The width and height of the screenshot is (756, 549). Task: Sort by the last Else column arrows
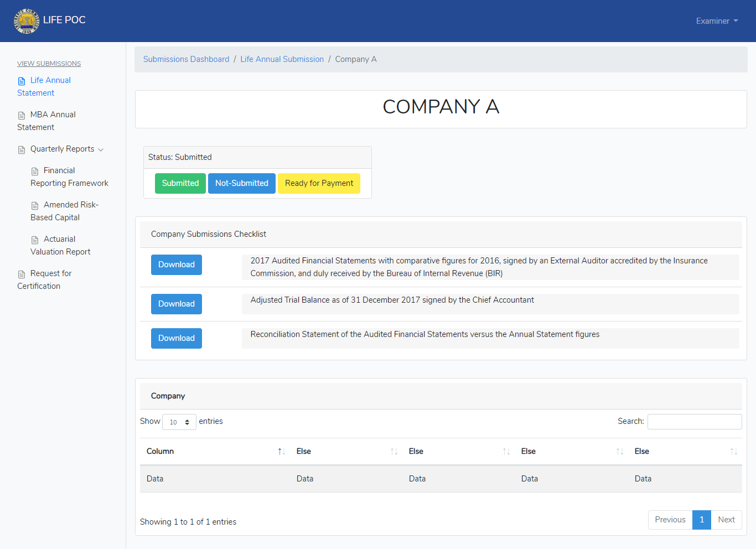734,452
